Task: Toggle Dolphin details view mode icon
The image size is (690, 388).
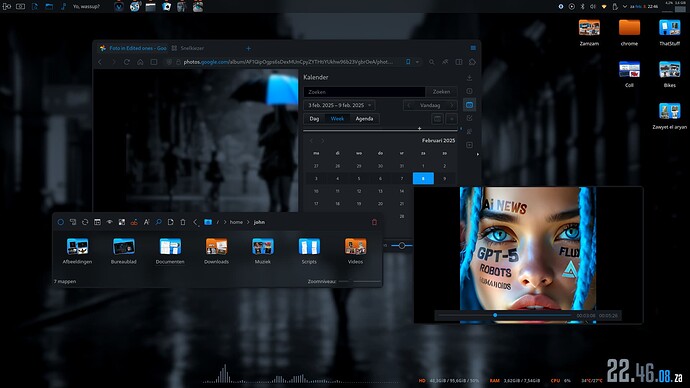Action: click(97, 222)
